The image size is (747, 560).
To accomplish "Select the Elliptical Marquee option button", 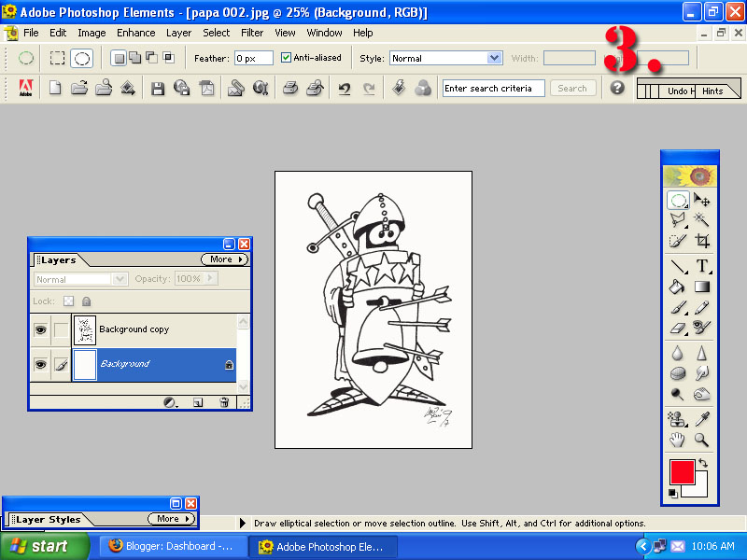I will (82, 58).
